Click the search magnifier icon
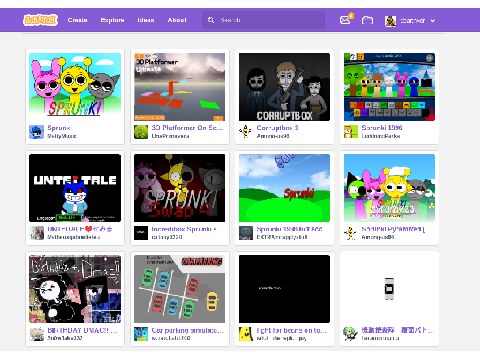 pyautogui.click(x=211, y=20)
